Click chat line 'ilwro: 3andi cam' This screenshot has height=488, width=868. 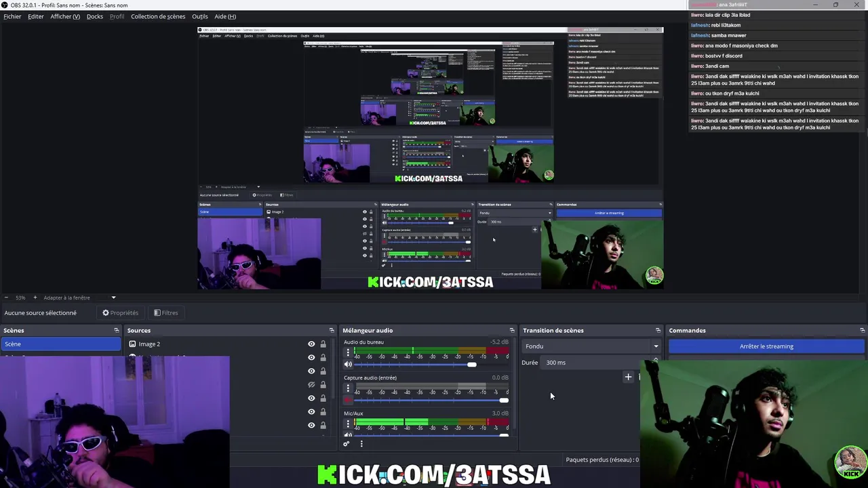pos(709,66)
